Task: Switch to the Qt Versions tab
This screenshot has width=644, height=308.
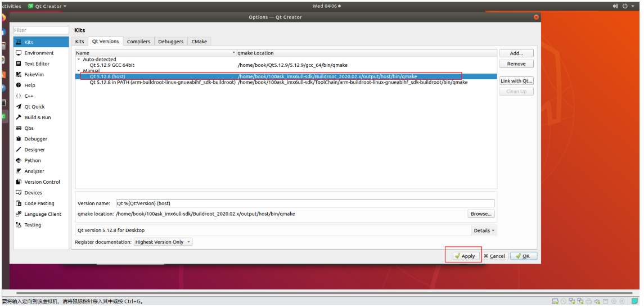Action: (x=105, y=41)
